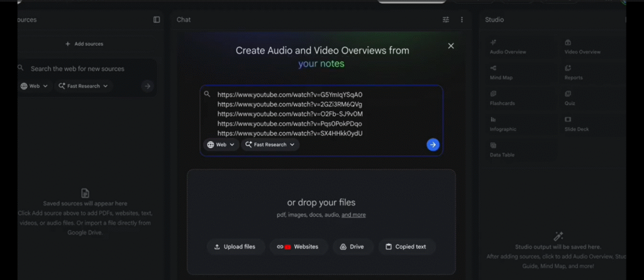Submit the YouTube URLs with arrow button
644x280 pixels.
tap(433, 145)
